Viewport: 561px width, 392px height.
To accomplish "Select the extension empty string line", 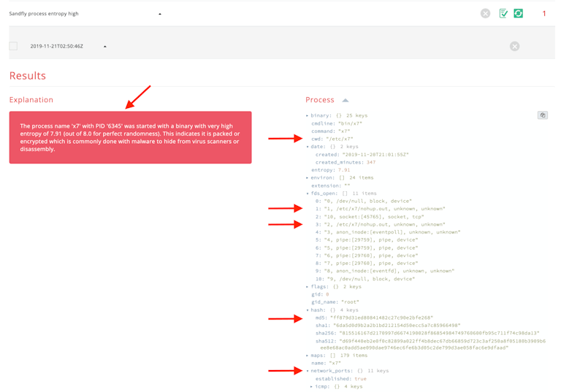I will tap(331, 185).
